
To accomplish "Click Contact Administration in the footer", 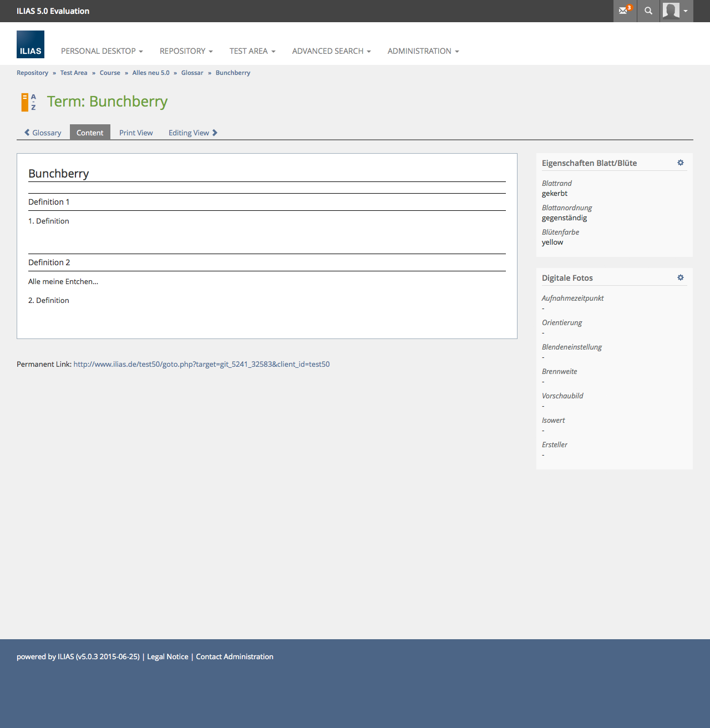I will (235, 656).
